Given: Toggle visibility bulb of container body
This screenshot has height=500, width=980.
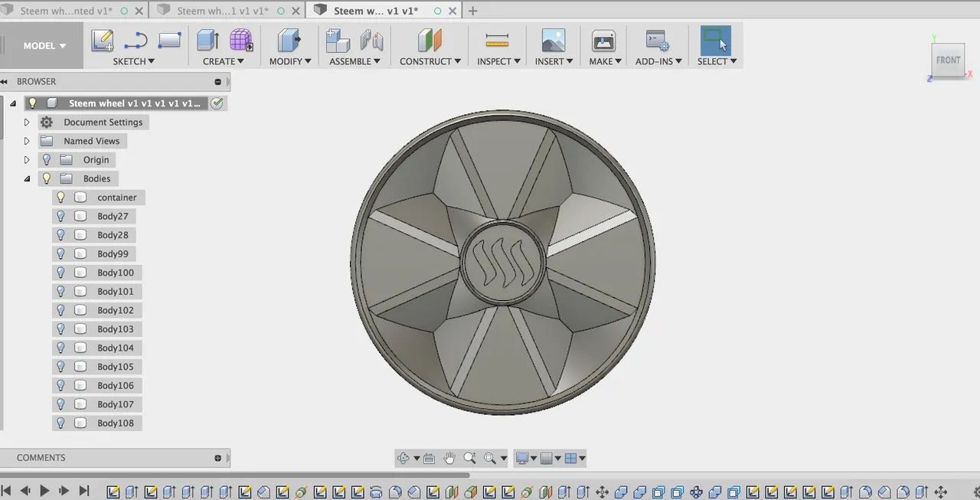Looking at the screenshot, I should coord(61,198).
